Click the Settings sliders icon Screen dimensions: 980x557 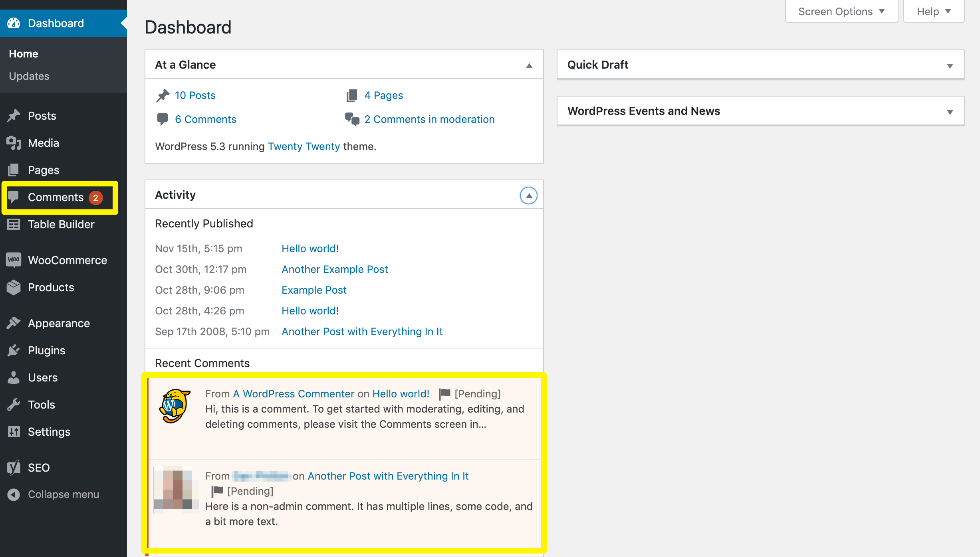(x=14, y=432)
